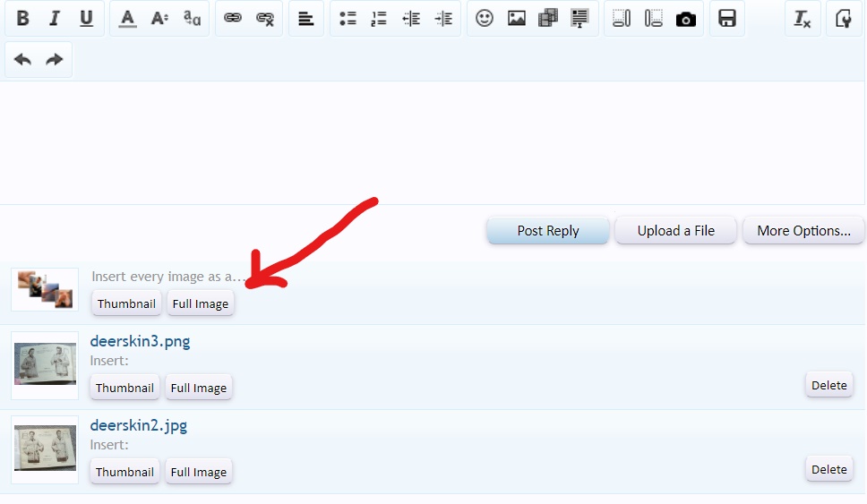This screenshot has height=504, width=867.
Task: Save draft with floppy disk icon
Action: point(727,19)
